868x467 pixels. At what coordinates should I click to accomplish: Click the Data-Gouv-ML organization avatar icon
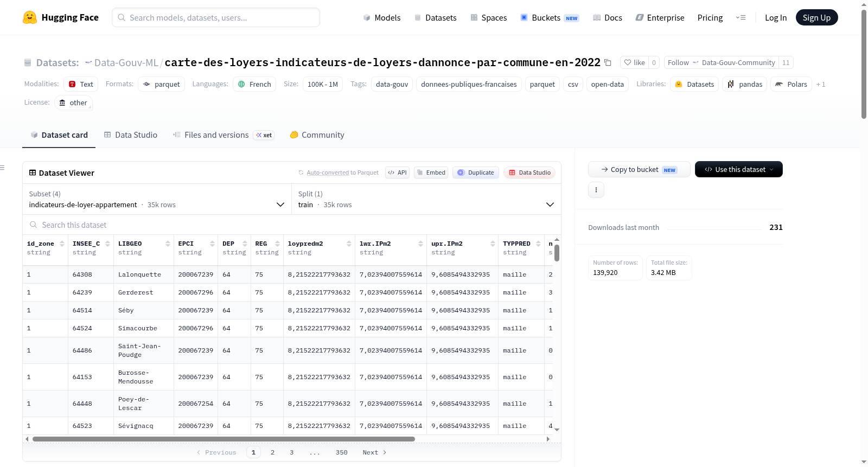point(88,62)
